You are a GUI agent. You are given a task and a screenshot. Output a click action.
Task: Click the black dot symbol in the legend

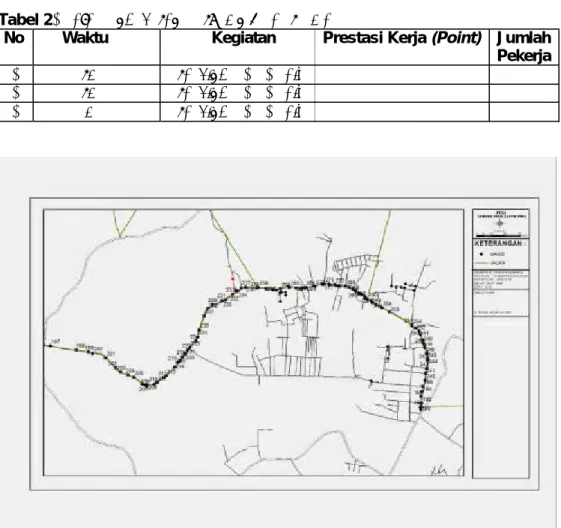(x=482, y=254)
